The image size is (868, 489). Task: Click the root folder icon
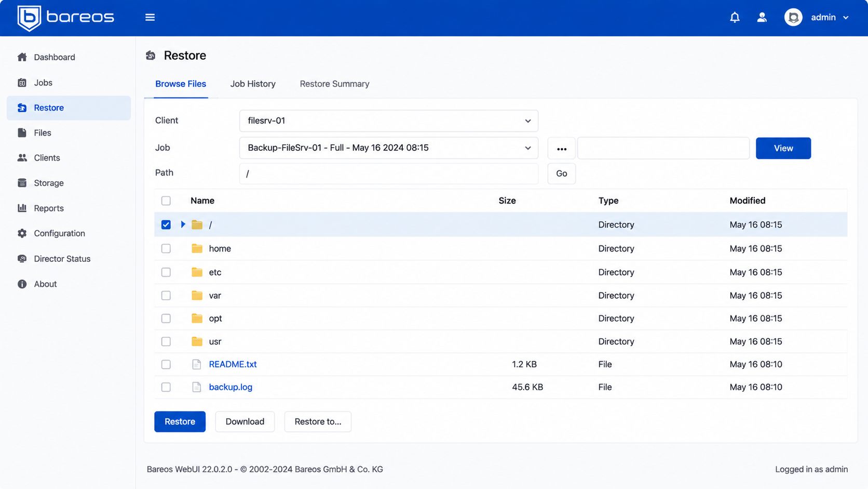197,224
